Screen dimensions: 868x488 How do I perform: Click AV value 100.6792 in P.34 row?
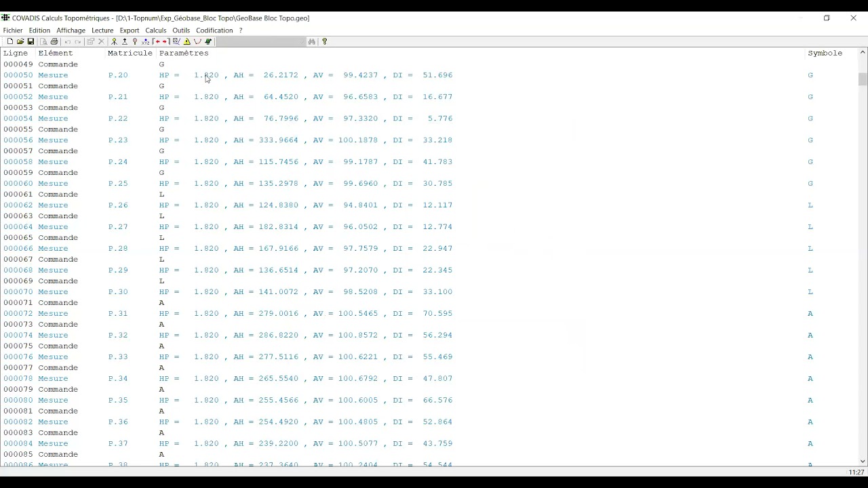point(358,379)
